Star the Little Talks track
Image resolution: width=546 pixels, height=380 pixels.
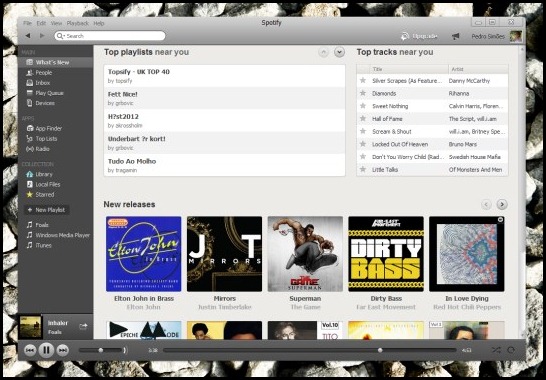click(363, 169)
